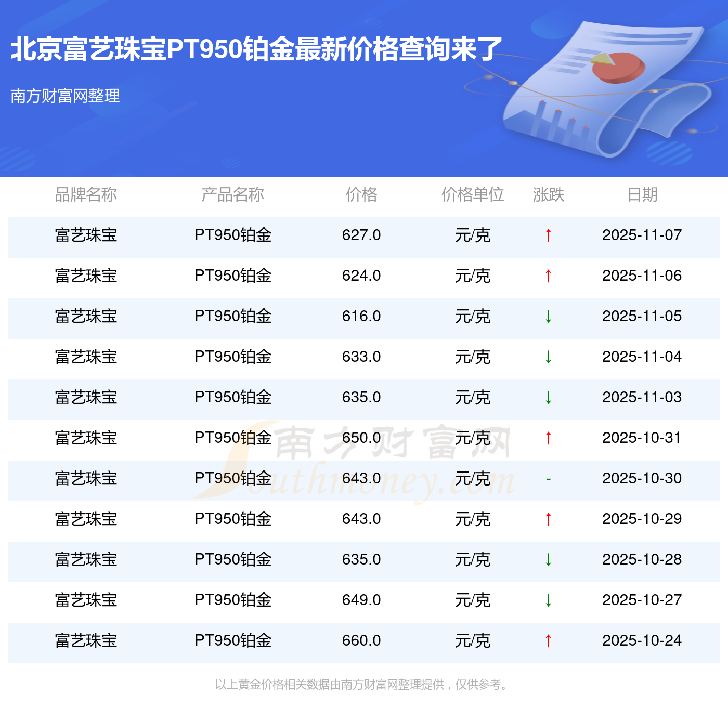The image size is (728, 708).
Task: Click the red up arrow for 2025-11-07
Action: click(548, 235)
